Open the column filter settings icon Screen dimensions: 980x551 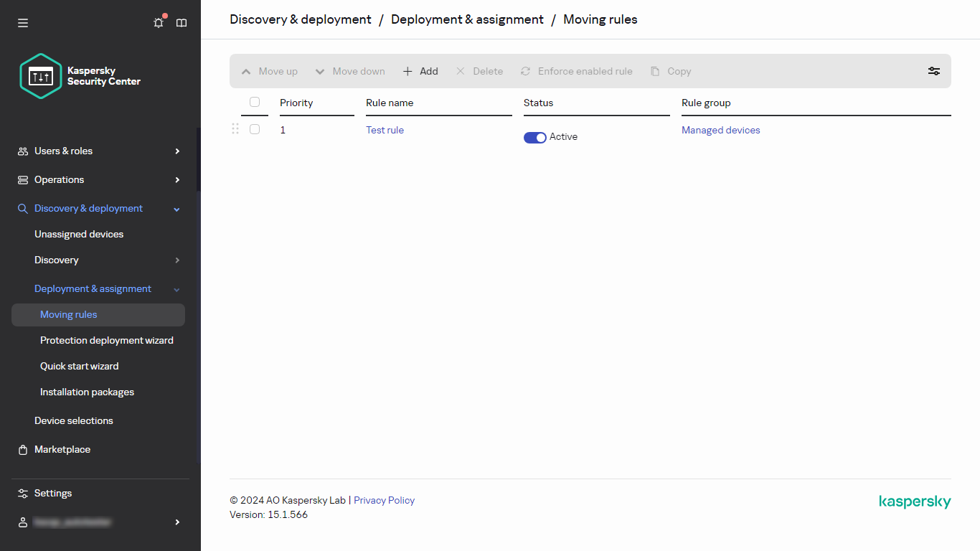(x=933, y=71)
